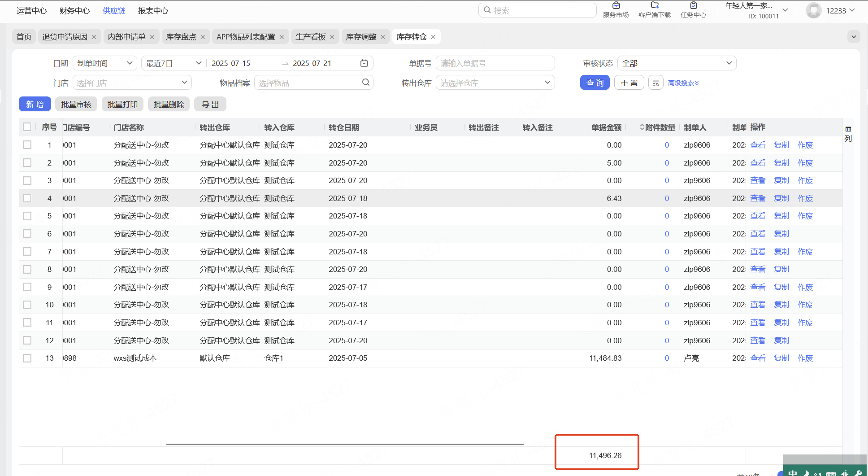This screenshot has width=868, height=476.
Task: Open the 供应链 menu
Action: (x=114, y=11)
